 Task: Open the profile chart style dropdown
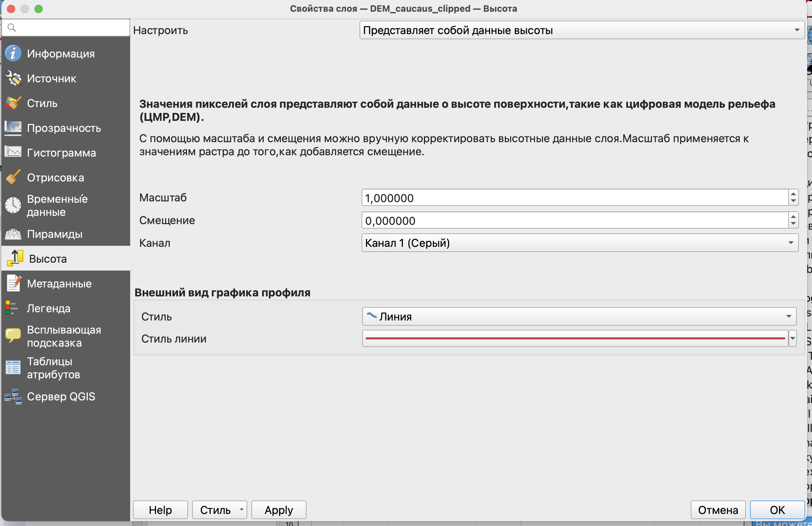pos(579,316)
